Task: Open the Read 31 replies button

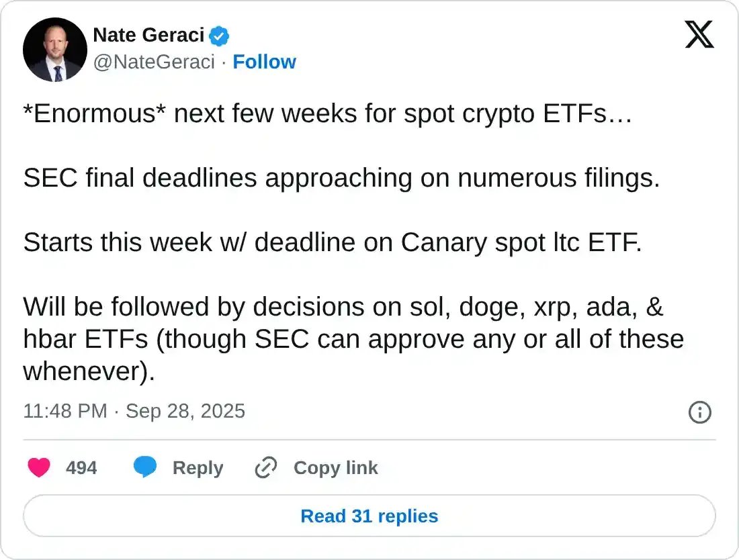Action: point(369,516)
